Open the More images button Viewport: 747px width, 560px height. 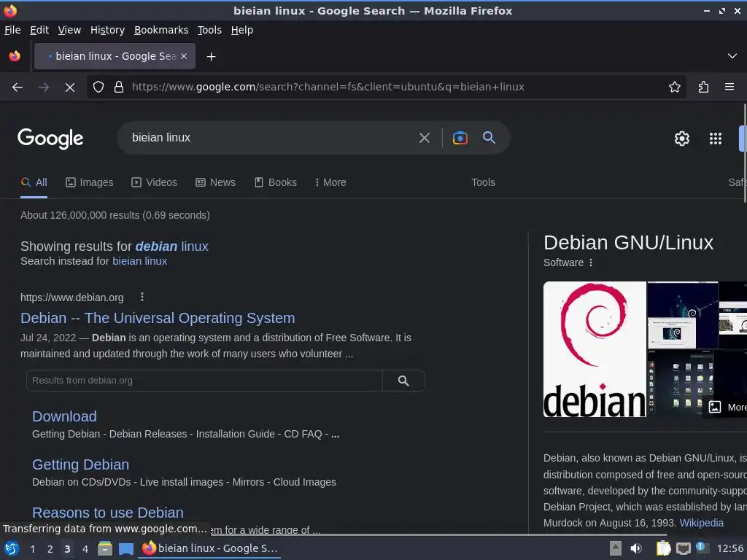[725, 407]
